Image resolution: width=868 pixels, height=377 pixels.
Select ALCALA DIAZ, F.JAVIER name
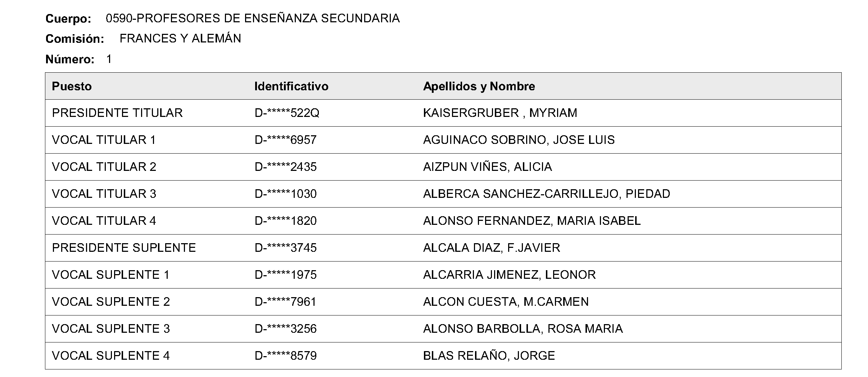tap(492, 248)
